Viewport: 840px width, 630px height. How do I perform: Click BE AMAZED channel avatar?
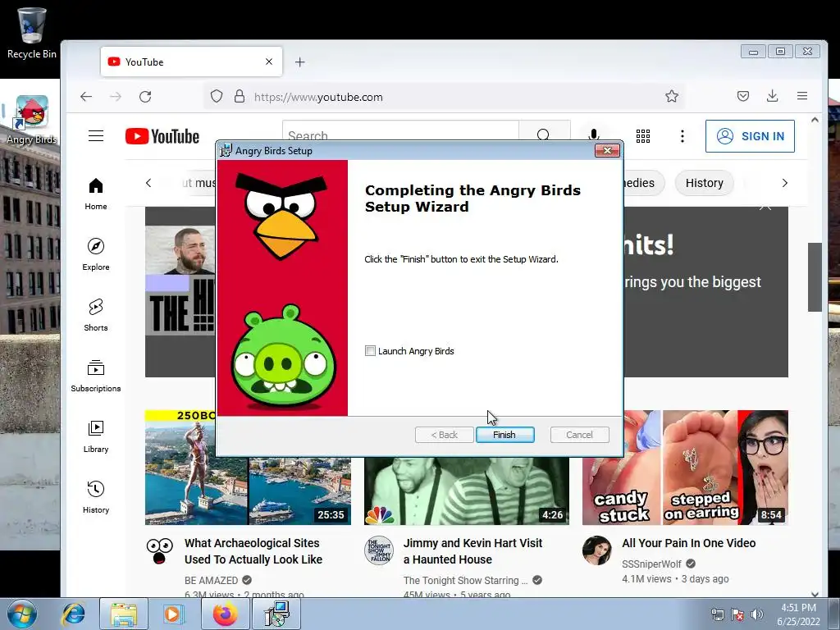point(160,550)
